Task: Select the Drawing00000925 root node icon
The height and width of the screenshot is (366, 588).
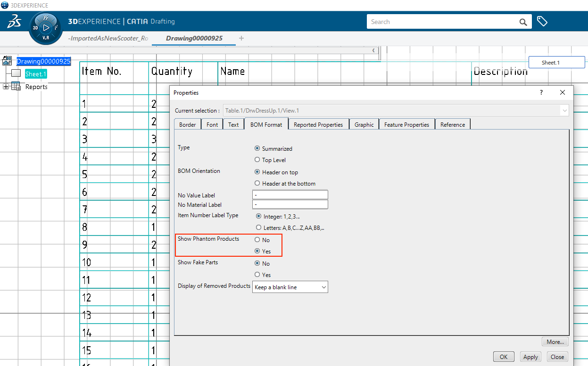Action: (7, 61)
